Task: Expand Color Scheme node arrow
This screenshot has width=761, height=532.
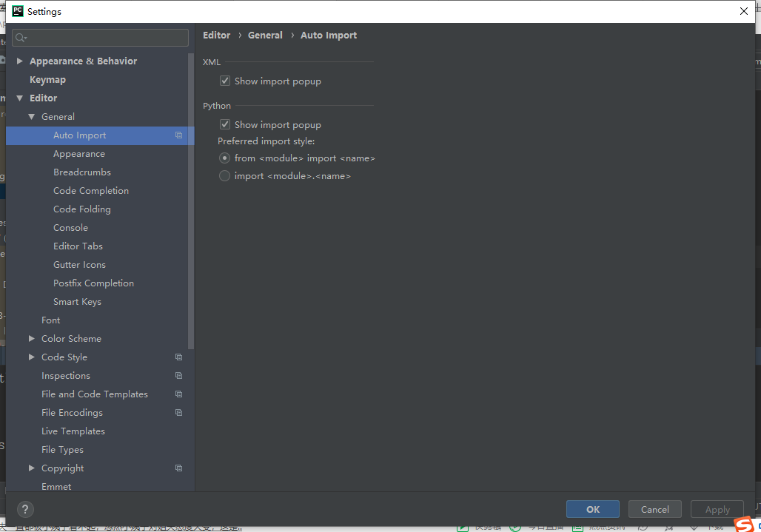Action: click(x=32, y=338)
